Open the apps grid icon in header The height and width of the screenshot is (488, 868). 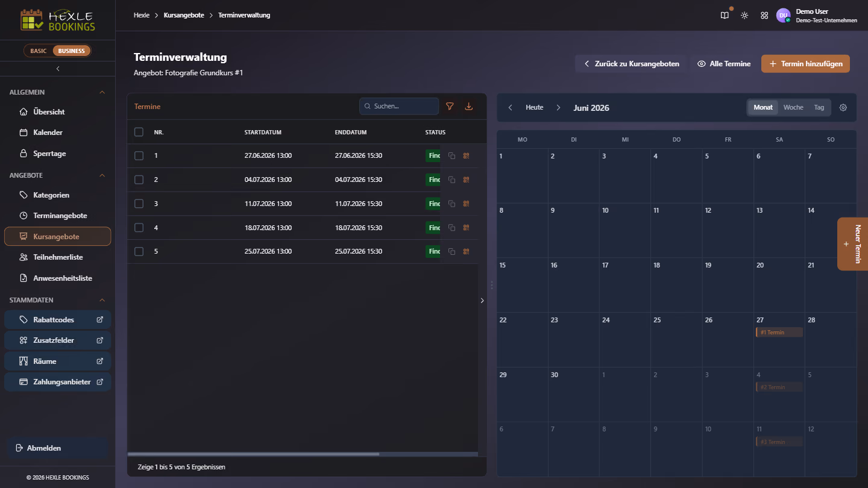tap(764, 15)
